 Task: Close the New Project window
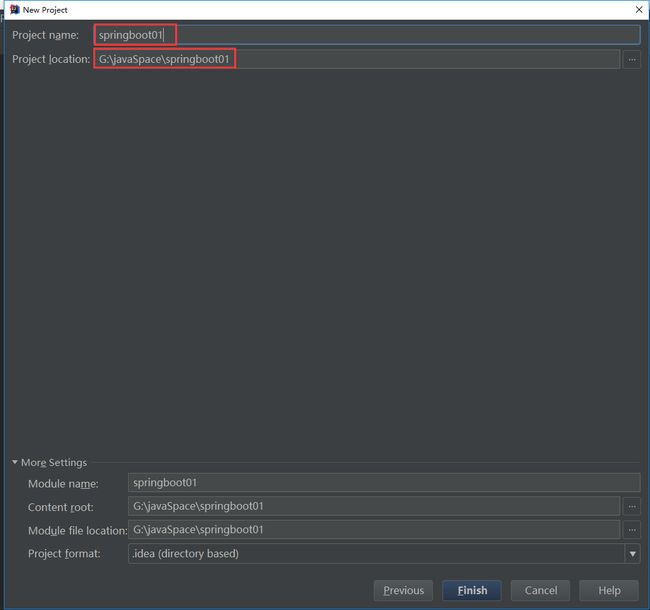pos(639,10)
